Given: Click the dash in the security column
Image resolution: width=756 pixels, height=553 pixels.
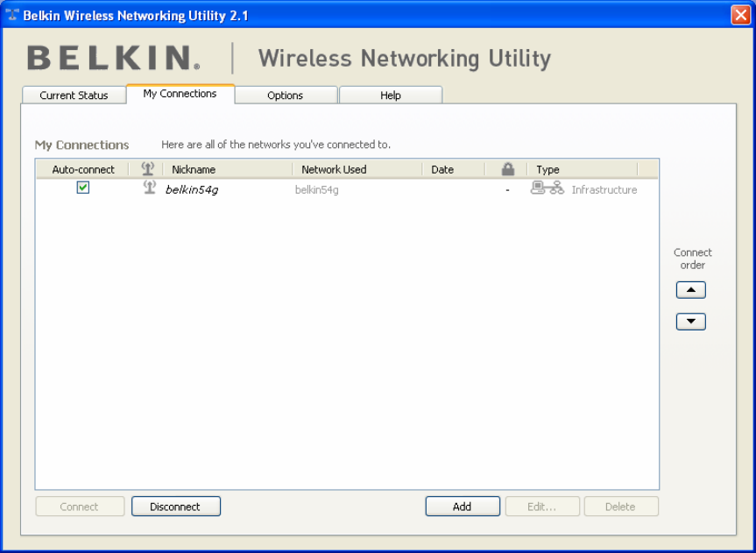Looking at the screenshot, I should pyautogui.click(x=507, y=189).
